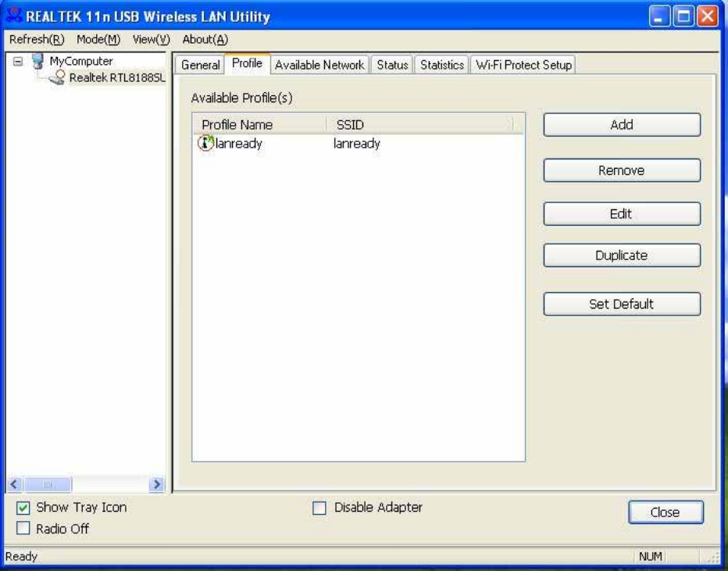Select Realtek RTL8188SU in the tree
Screen dimensions: 728x571
117,77
